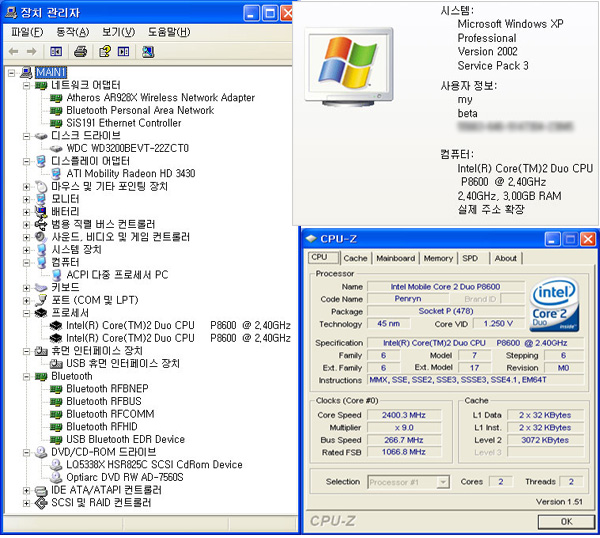Screen dimensions: 600x538
Task: Click the Optiarc DVD RW drive icon
Action: click(x=56, y=478)
